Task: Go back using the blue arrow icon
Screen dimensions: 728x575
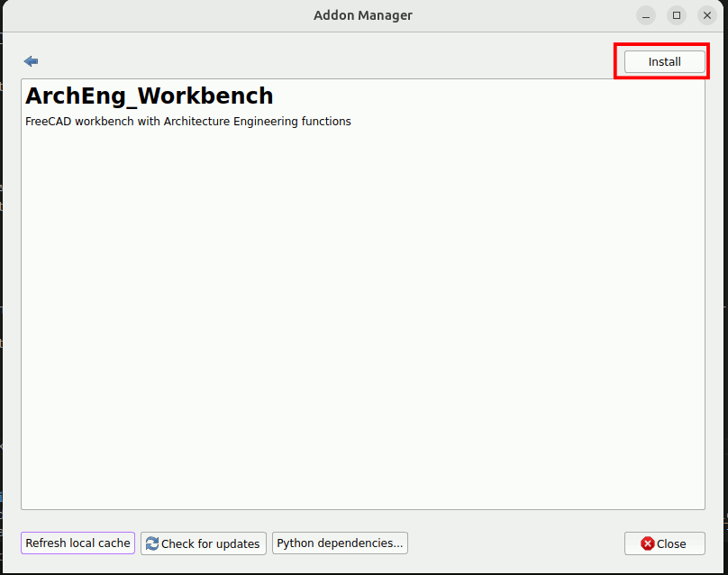Action: click(x=32, y=61)
